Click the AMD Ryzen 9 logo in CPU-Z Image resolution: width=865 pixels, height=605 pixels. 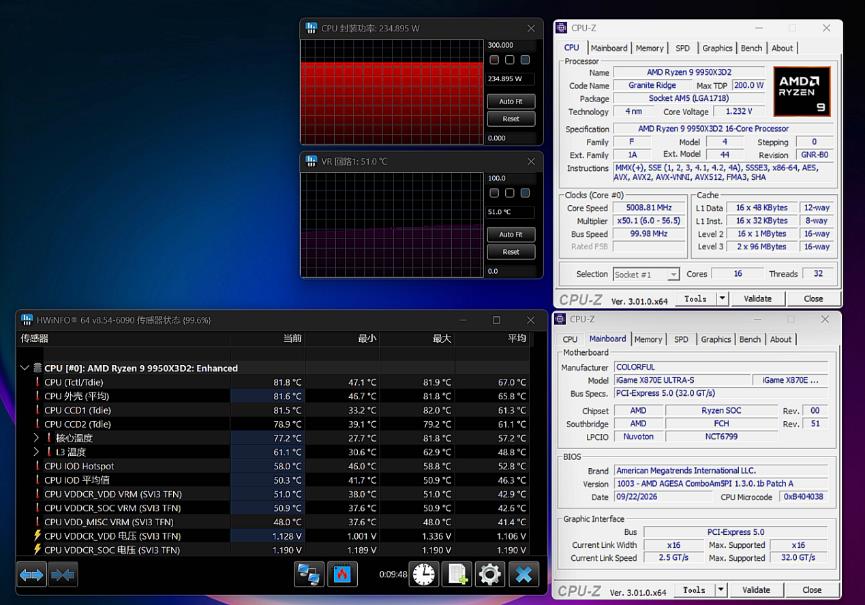pos(801,91)
